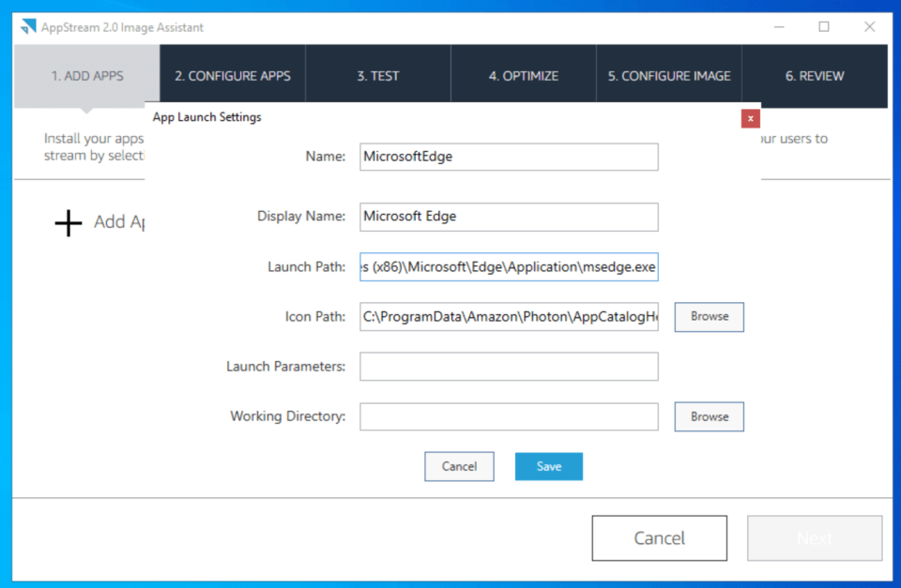
Task: Click the Add App plus icon
Action: (x=67, y=222)
